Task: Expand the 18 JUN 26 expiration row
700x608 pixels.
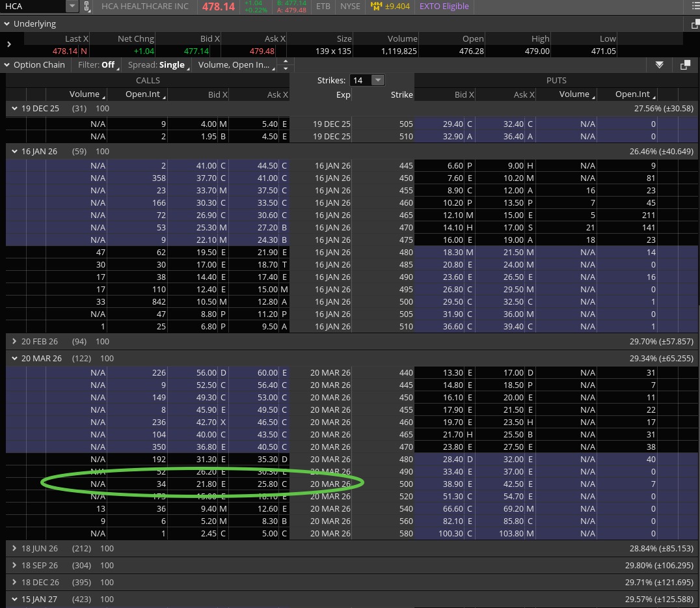Action: [15, 549]
